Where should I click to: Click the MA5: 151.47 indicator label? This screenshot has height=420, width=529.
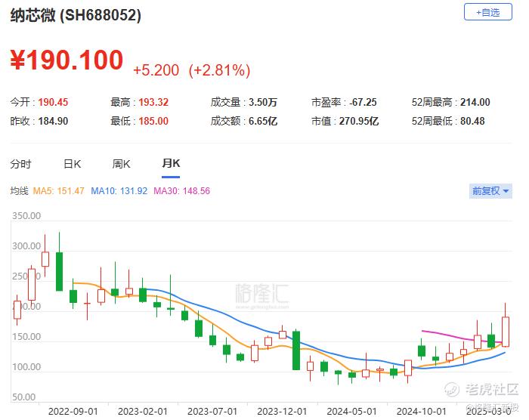click(x=58, y=191)
